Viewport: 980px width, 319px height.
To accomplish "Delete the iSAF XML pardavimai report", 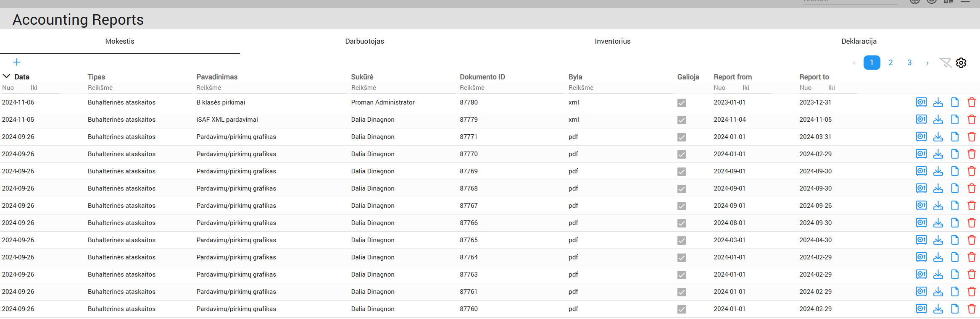I will 972,120.
